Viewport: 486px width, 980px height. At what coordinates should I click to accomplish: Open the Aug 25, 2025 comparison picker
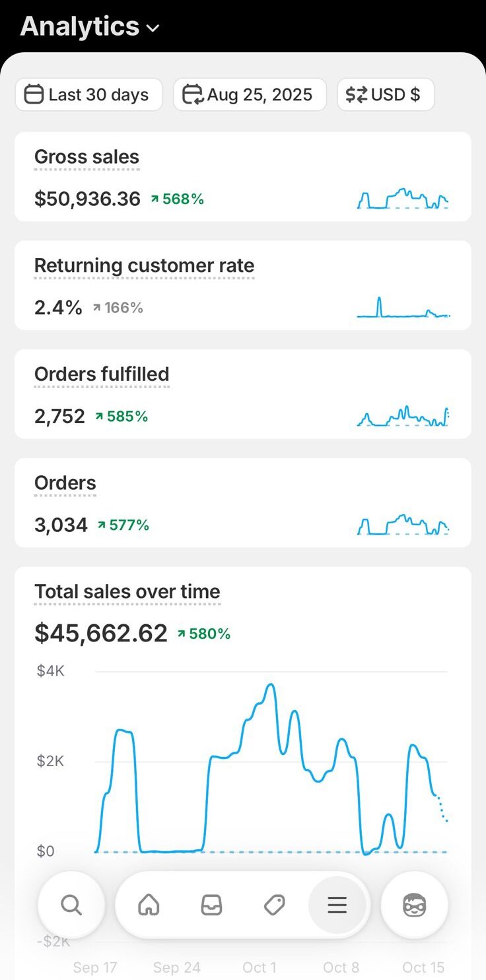pyautogui.click(x=250, y=95)
